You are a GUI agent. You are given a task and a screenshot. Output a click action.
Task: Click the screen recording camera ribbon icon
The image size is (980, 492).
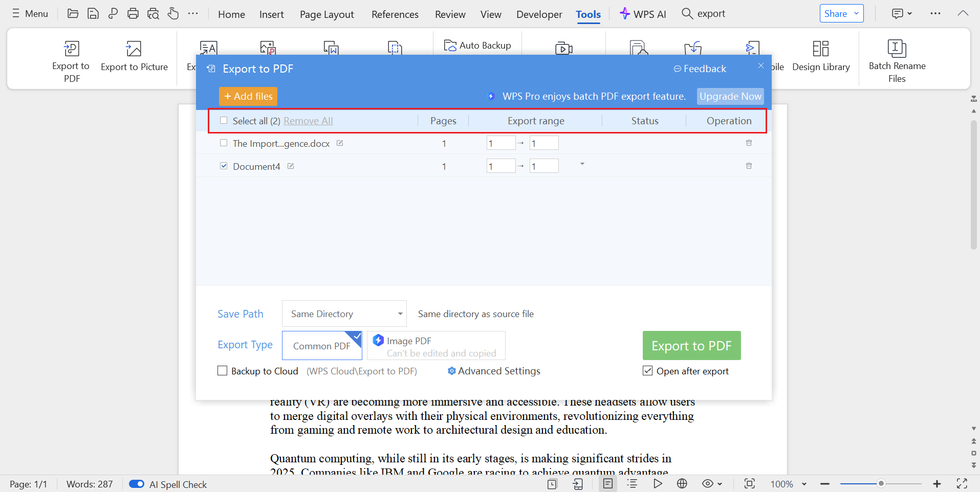point(563,49)
